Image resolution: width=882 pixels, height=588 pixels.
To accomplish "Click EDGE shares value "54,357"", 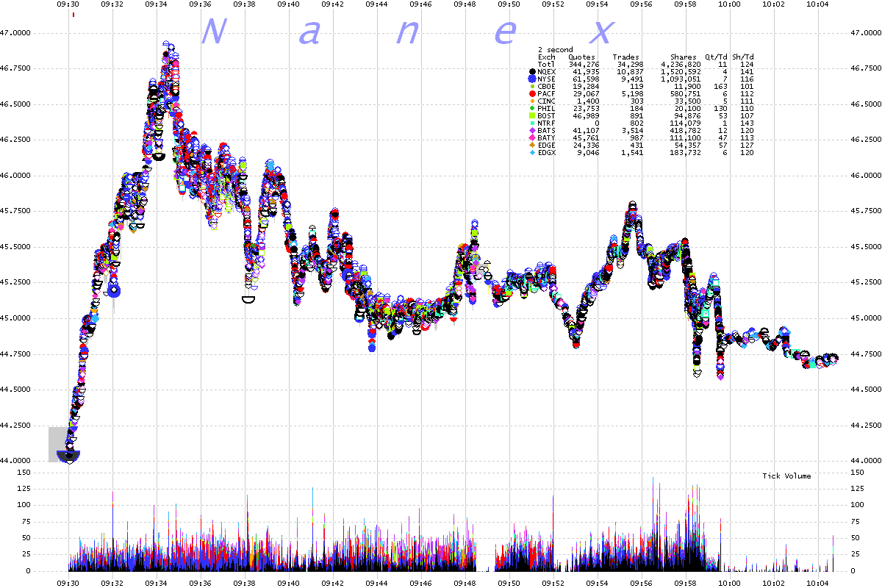I will (688, 145).
